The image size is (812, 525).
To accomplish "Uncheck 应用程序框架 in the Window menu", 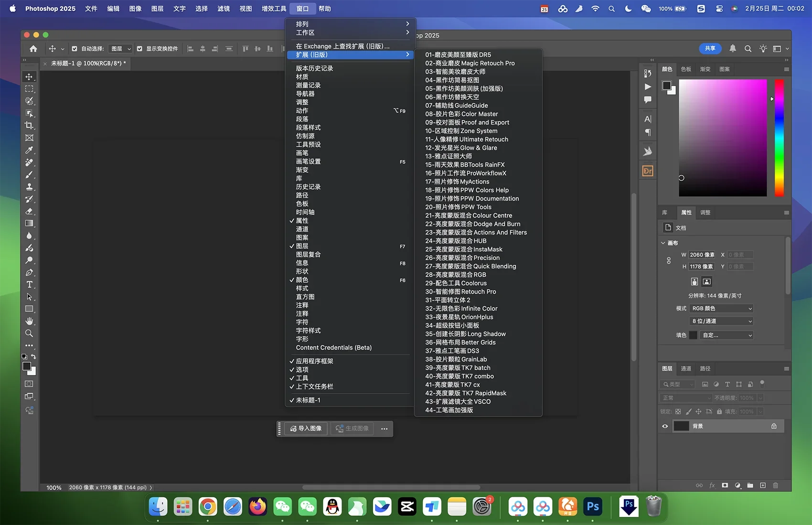I will [350, 361].
